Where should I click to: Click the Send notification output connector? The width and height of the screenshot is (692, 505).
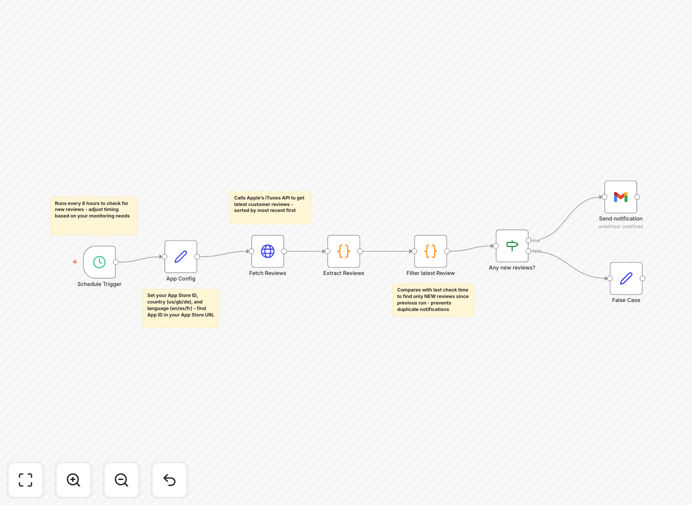(x=637, y=197)
